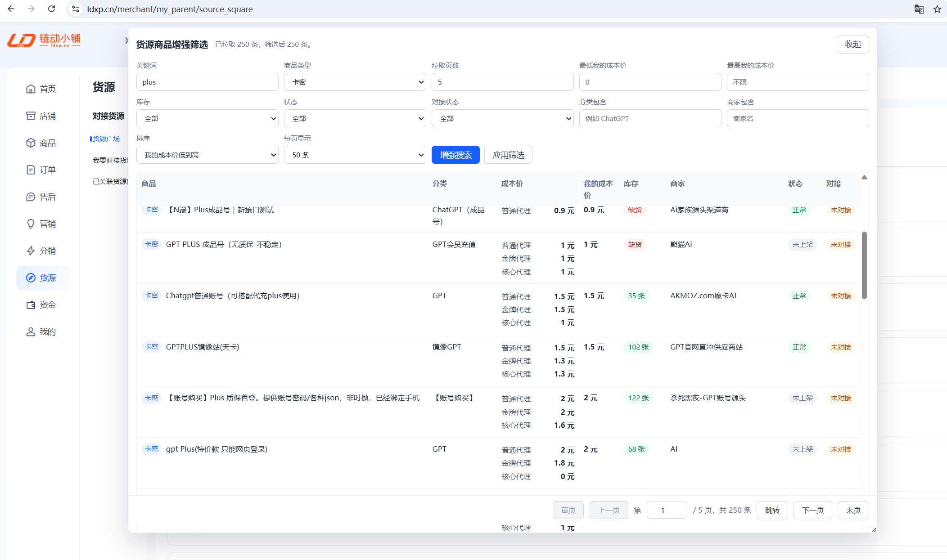This screenshot has height=560, width=947.
Task: Click the table vertical scrollbar thumb
Action: pos(864,265)
